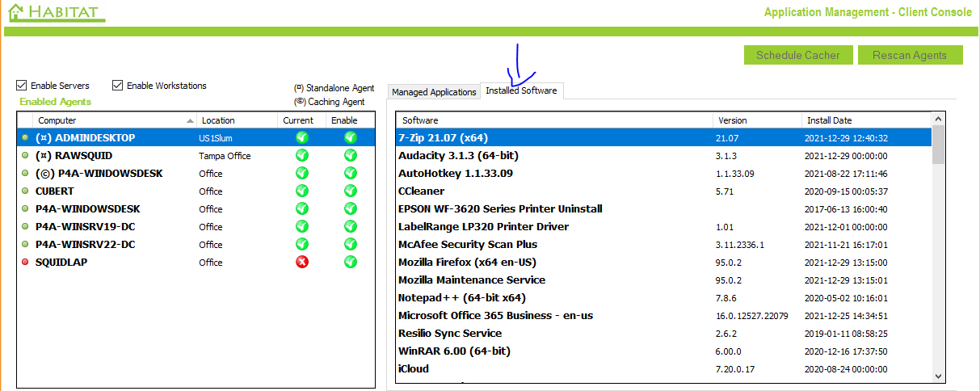
Task: Open the Installed Software tab
Action: 521,91
